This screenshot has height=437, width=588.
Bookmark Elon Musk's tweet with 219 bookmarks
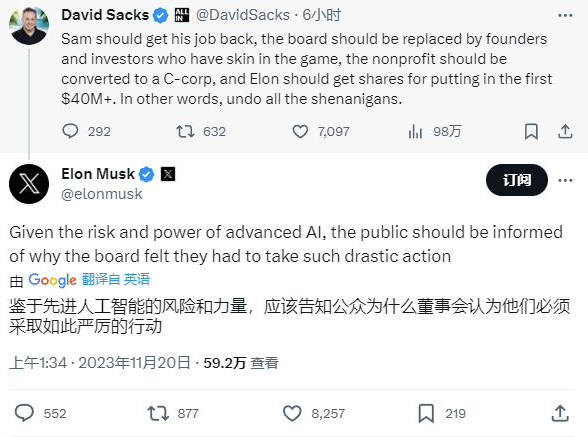tap(426, 413)
